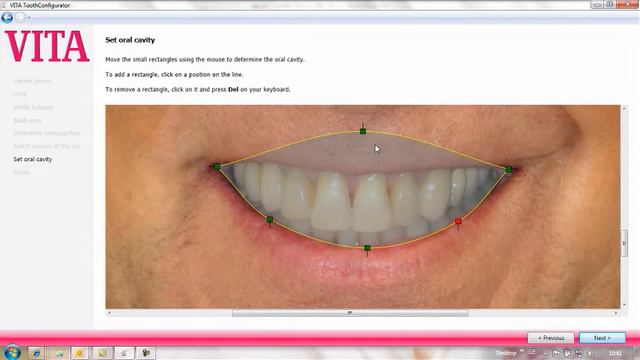Open the Mark eyes step
640x360 pixels.
click(27, 120)
